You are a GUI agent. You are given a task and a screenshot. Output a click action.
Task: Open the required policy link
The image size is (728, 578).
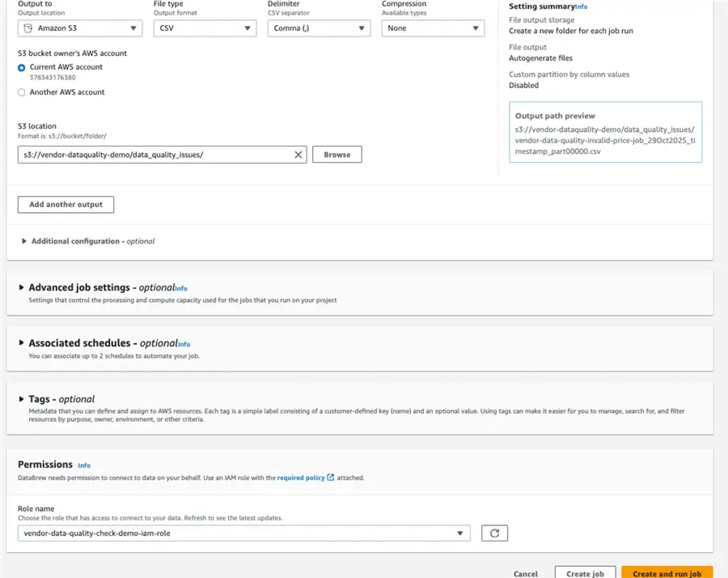[x=301, y=478]
